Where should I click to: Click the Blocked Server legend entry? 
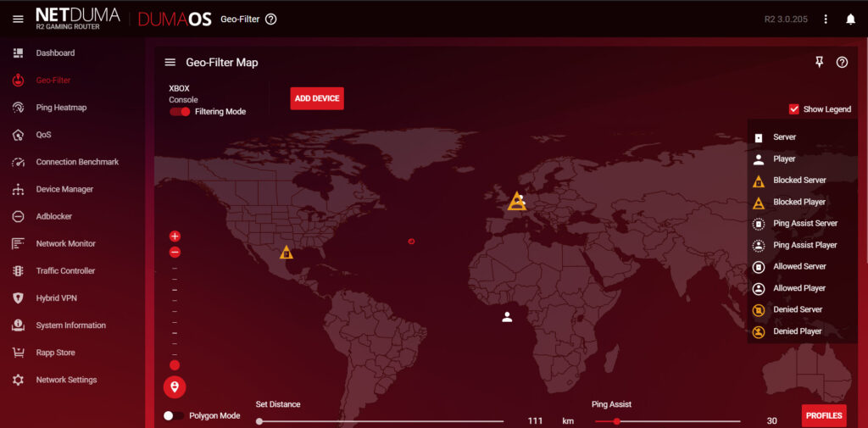click(x=800, y=181)
